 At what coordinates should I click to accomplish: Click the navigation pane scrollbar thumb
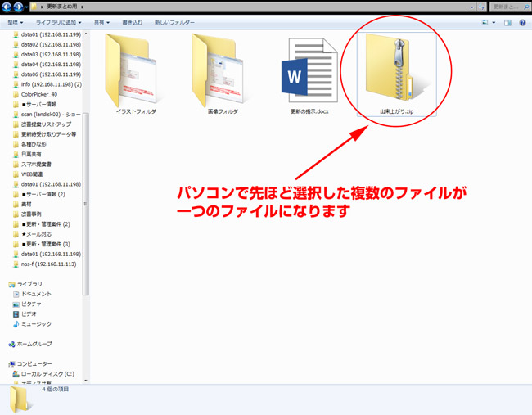point(86,204)
